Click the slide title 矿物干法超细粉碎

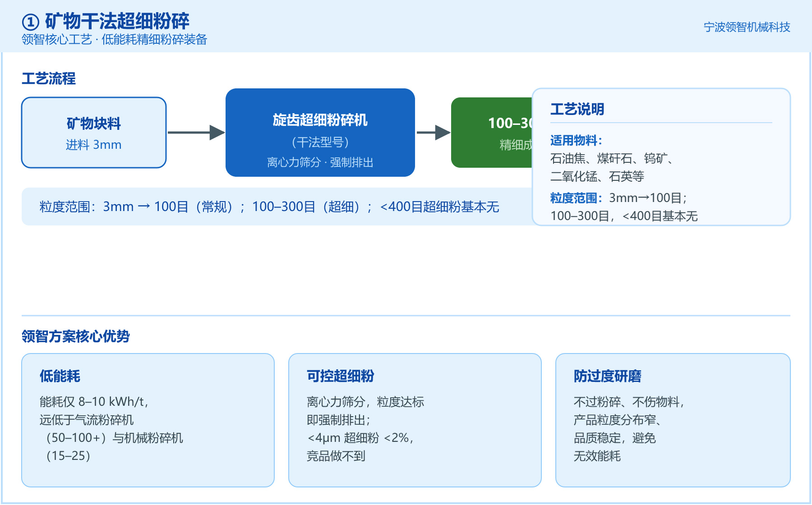click(x=117, y=21)
